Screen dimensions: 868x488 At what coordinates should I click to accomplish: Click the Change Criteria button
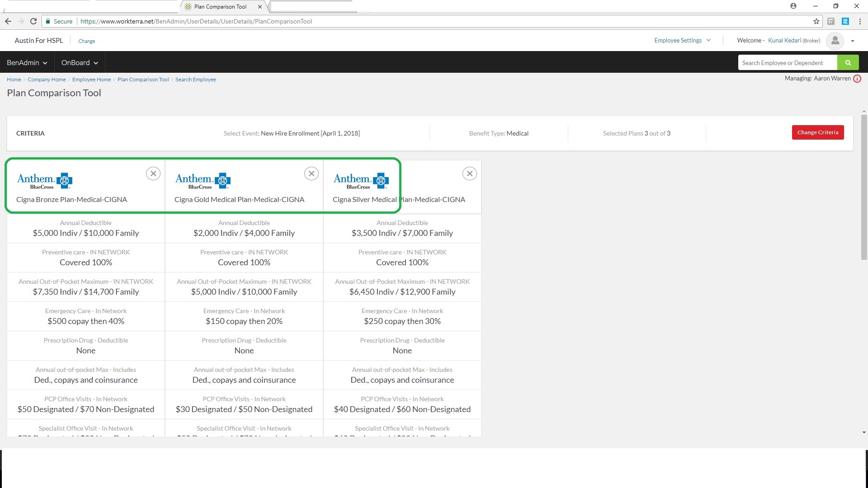[818, 132]
